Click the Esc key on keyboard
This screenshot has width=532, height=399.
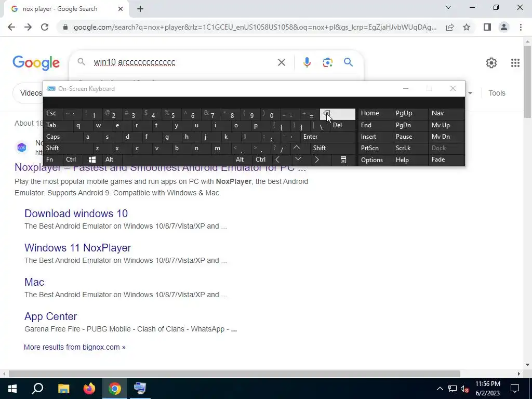54,113
